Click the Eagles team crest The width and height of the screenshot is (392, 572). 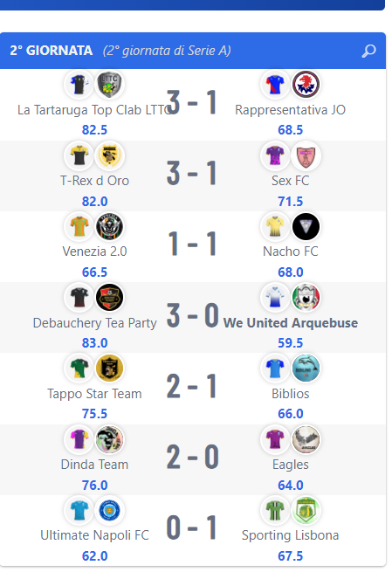pos(306,439)
